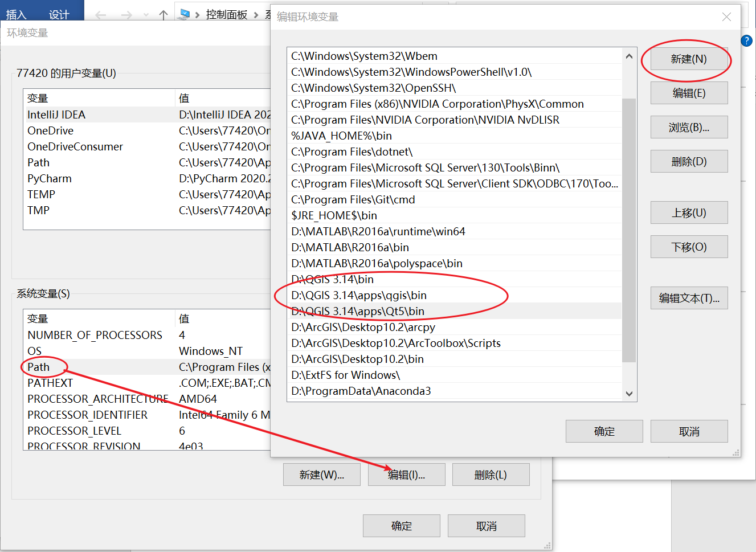Select Path in system variables list
The height and width of the screenshot is (552, 756).
147,367
